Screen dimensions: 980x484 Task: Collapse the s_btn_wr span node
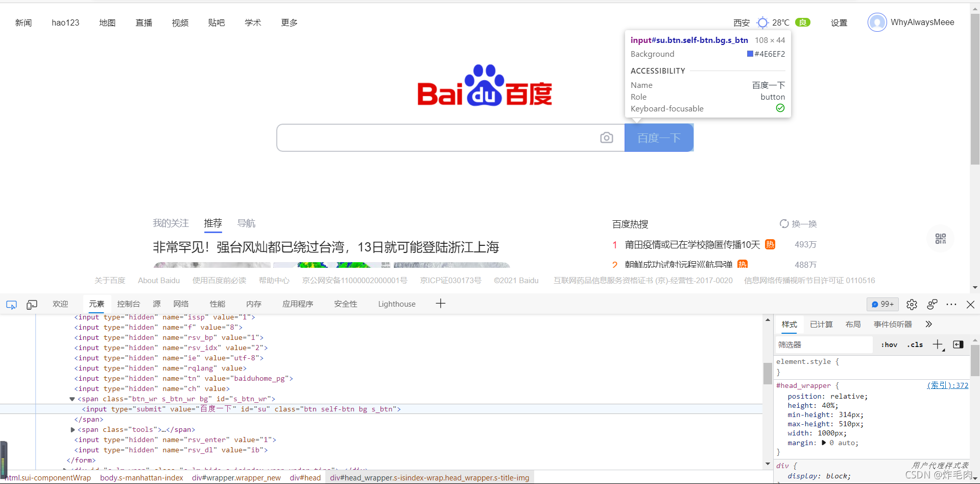(72, 399)
